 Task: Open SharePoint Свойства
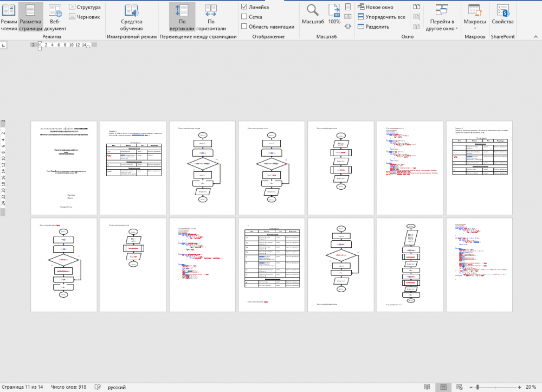click(503, 15)
